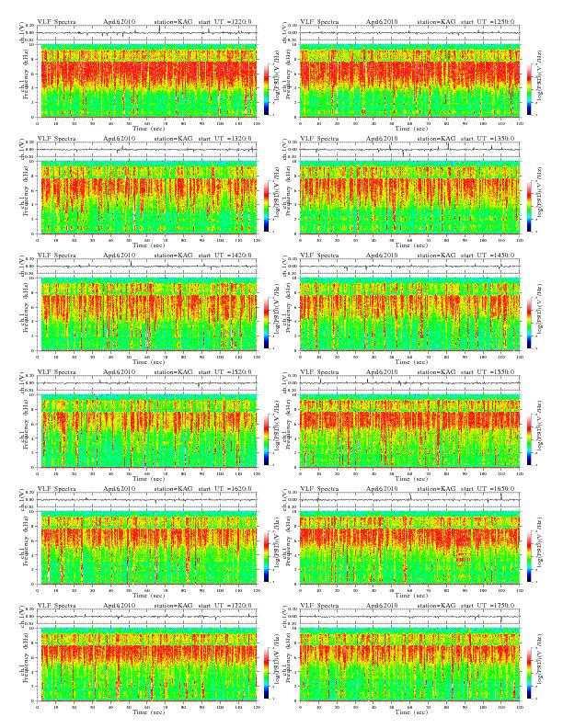Image resolution: width=563 pixels, height=728 pixels.
Task: Click the PSD color bar beside the UT 1550 plot
Action: pos(529,439)
